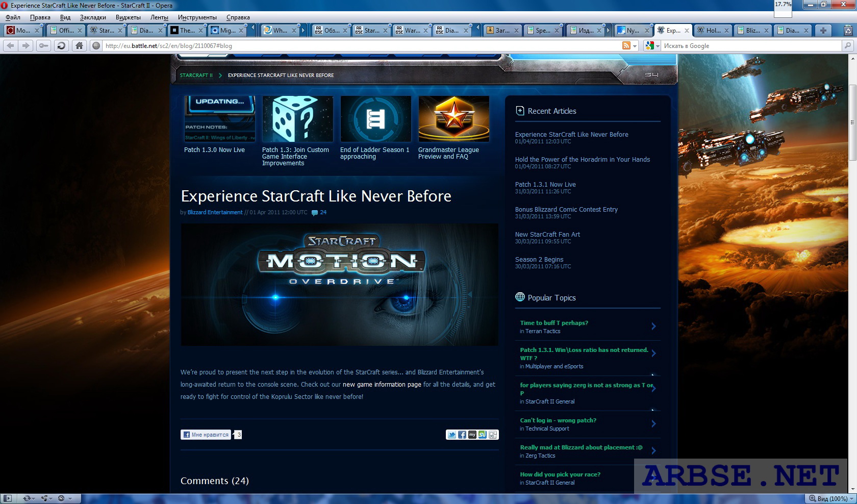Share the article via the last share icon
The image size is (857, 504).
coord(493,435)
